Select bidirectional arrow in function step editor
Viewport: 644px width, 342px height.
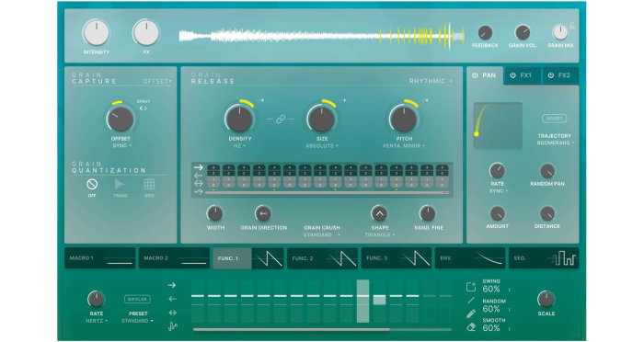(x=173, y=313)
